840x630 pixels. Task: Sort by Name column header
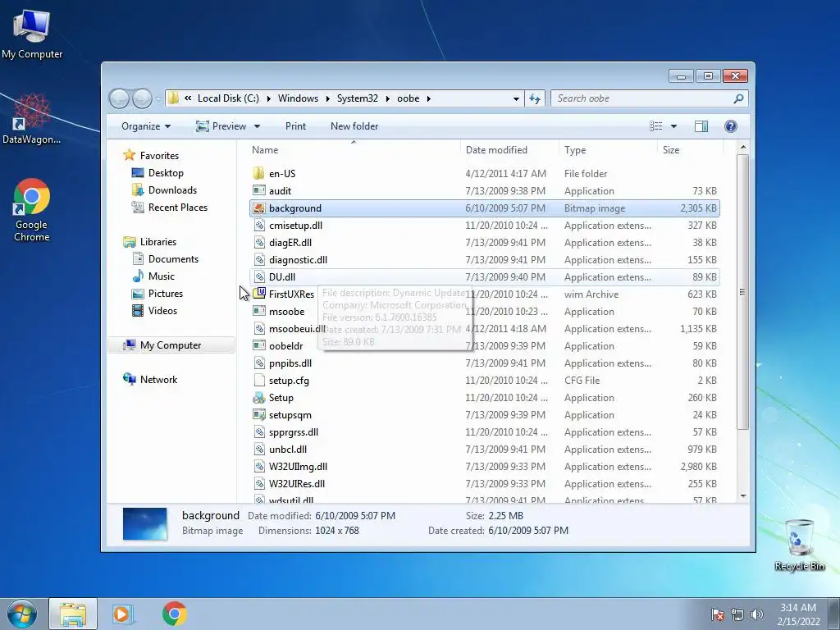353,150
